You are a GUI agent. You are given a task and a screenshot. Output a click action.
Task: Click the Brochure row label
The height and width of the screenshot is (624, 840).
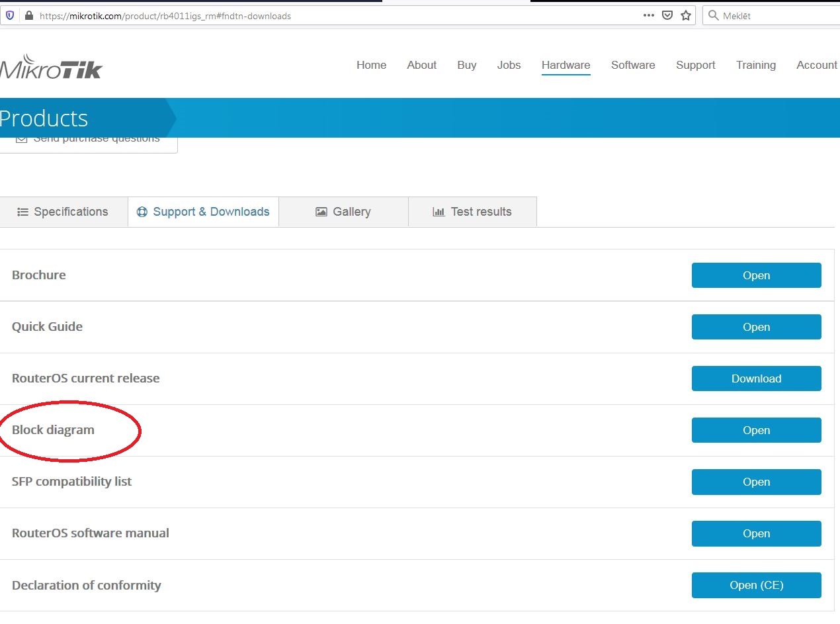tap(39, 275)
